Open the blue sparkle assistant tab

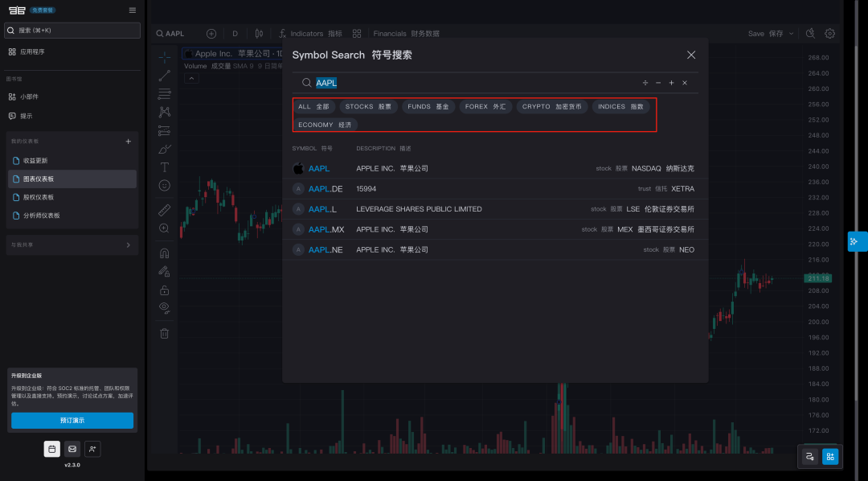[857, 241]
